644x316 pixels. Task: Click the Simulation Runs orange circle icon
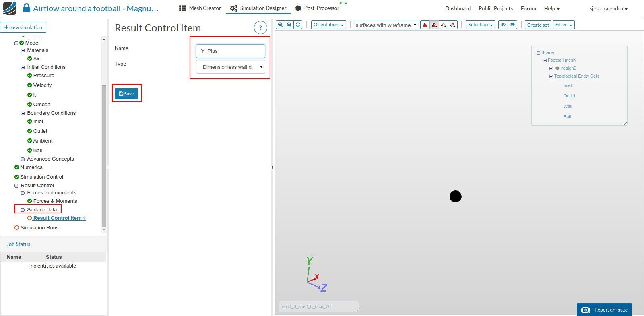[x=17, y=228]
